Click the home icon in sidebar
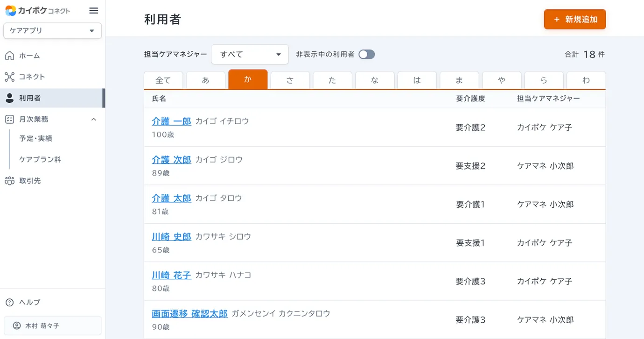Image resolution: width=644 pixels, height=339 pixels. point(9,56)
